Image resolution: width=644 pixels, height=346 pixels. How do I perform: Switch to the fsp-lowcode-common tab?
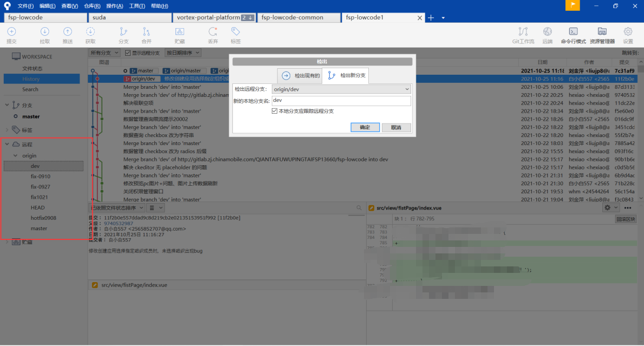(x=298, y=18)
